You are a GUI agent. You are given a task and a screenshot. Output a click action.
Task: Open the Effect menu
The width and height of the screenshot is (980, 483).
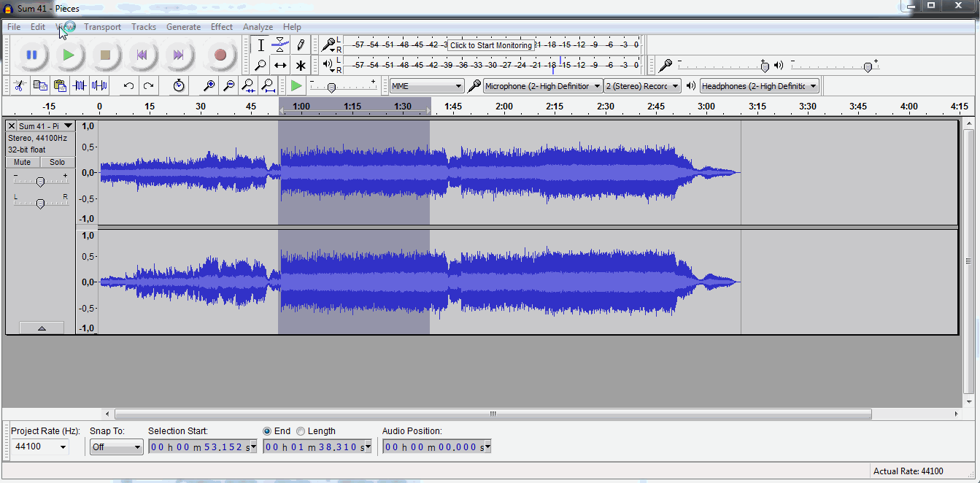pyautogui.click(x=222, y=27)
